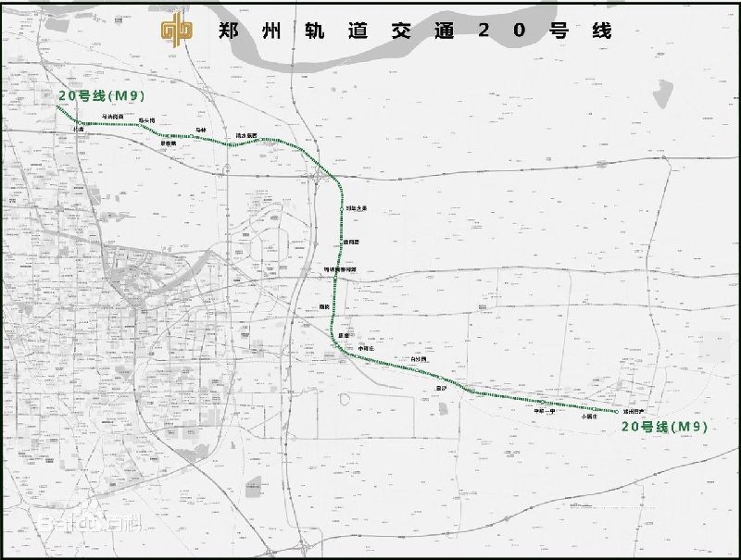Select the small lake shape northeast of the route
This screenshot has width=741, height=560.
point(661,93)
